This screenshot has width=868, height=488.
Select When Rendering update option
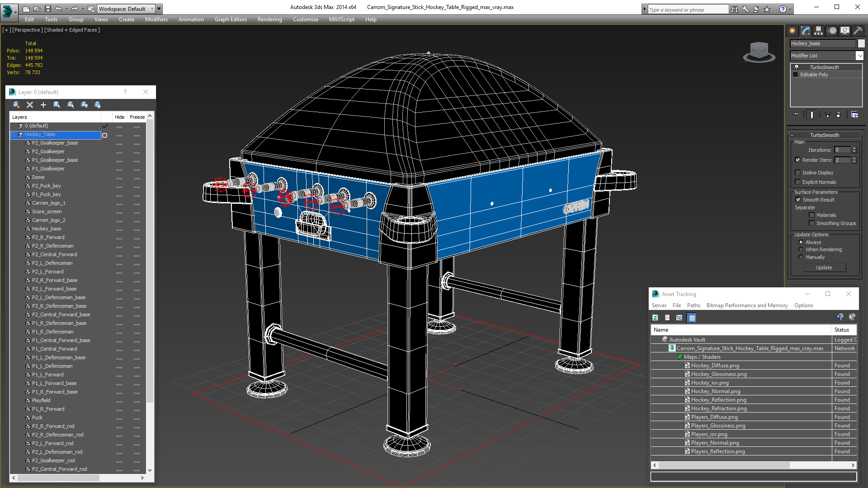click(801, 249)
